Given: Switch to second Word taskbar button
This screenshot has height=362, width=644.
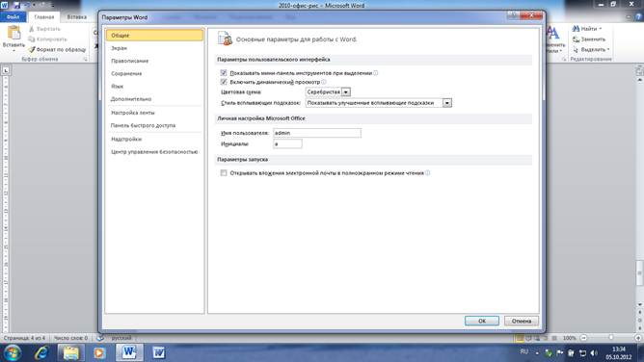Looking at the screenshot, I should tap(158, 353).
